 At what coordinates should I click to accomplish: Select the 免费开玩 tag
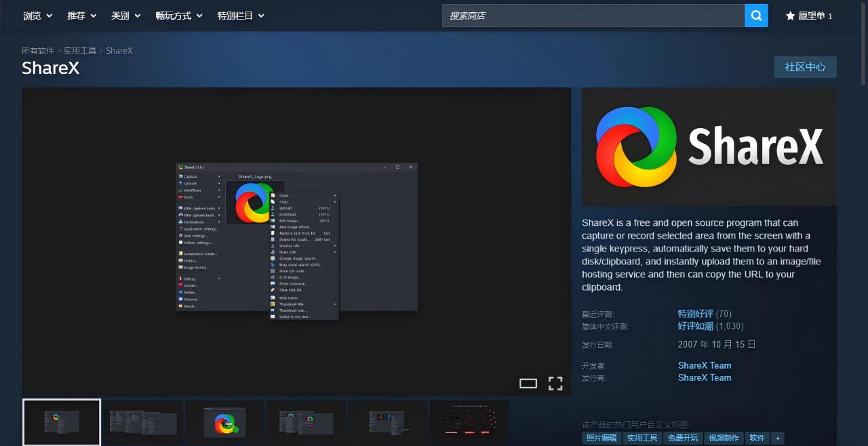[x=683, y=438]
